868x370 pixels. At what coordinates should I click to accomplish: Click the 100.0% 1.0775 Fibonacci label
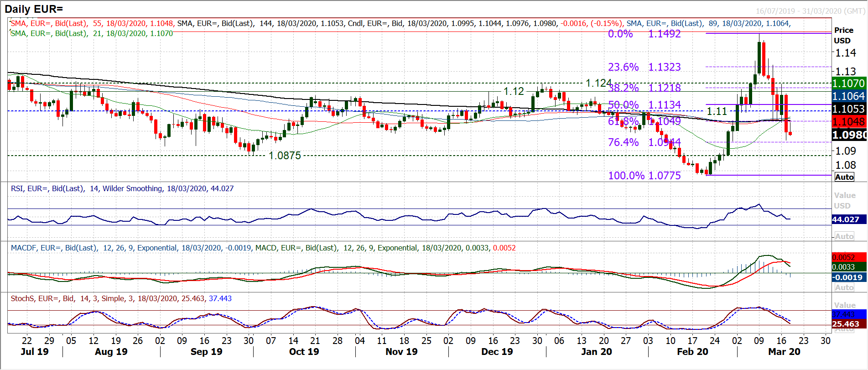[x=644, y=176]
